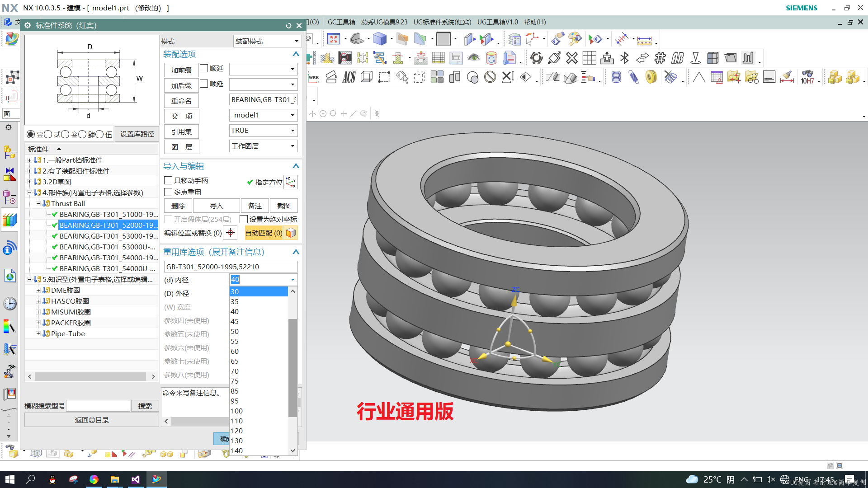Click the yellow cube auto-match icon
The height and width of the screenshot is (488, 868).
click(x=291, y=233)
